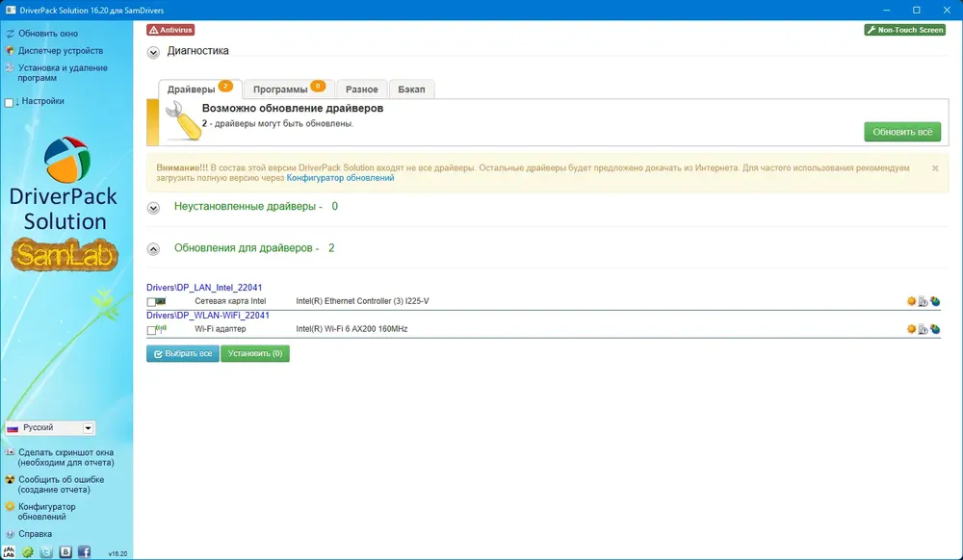This screenshot has width=963, height=560.
Task: Click the Установить (0) button
Action: tap(255, 353)
